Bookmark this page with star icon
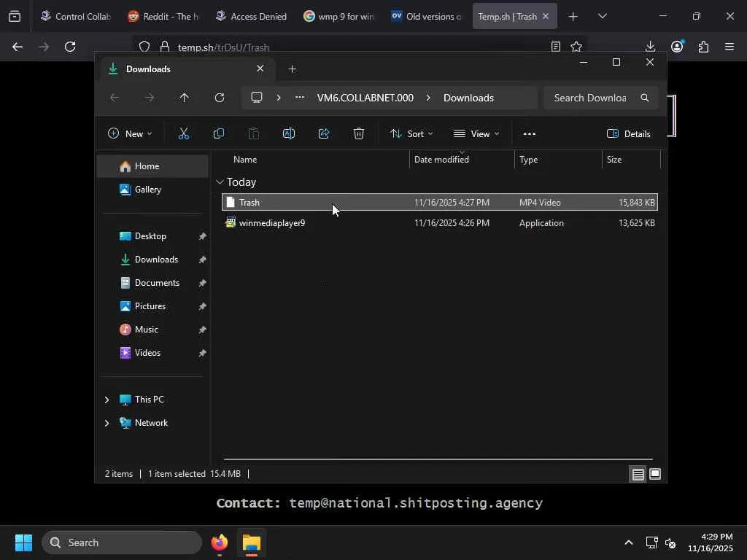Viewport: 747px width, 560px height. click(x=576, y=47)
